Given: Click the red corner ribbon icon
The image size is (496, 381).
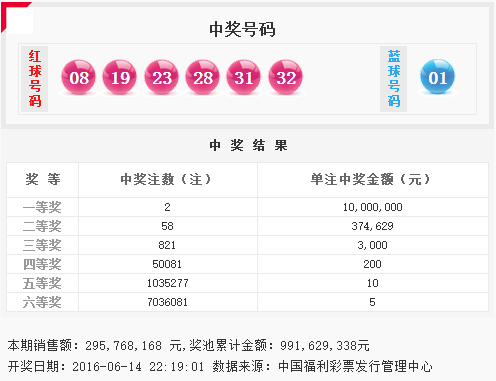Looking at the screenshot, I should pyautogui.click(x=16, y=17).
